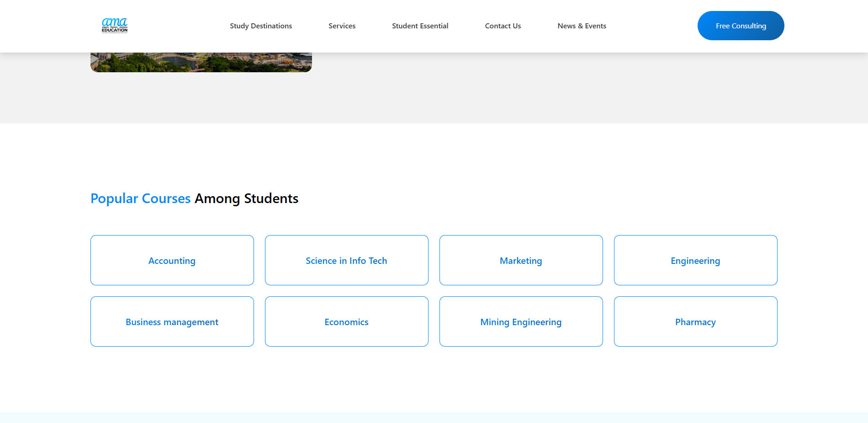Image resolution: width=868 pixels, height=423 pixels.
Task: Go to the Contact Us page
Action: coord(503,26)
